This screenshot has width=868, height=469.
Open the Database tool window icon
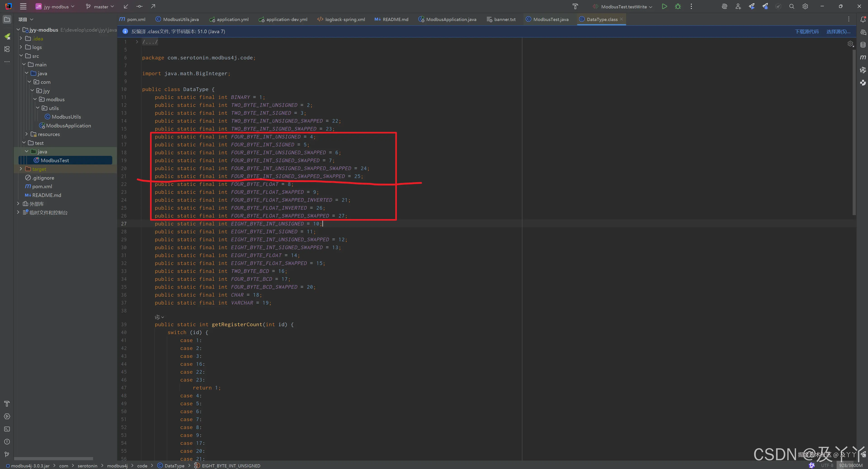863,45
